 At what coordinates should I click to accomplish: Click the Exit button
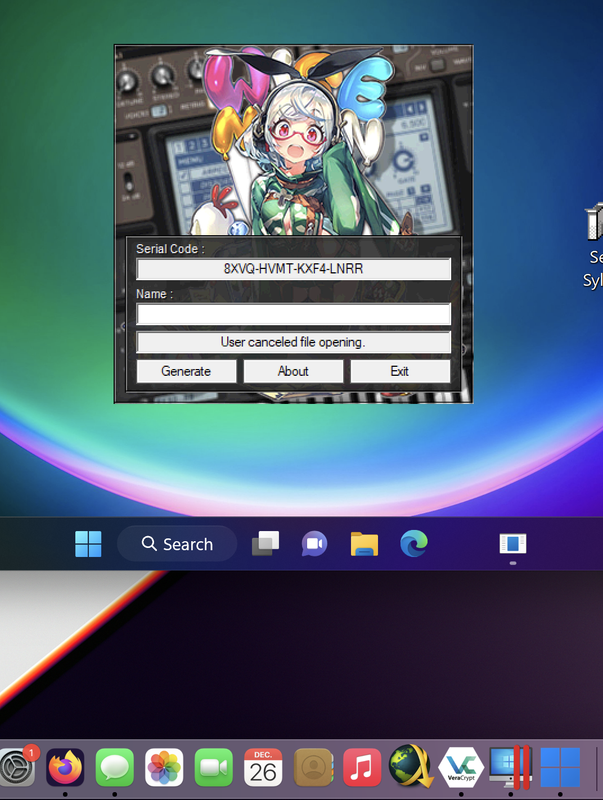coord(400,371)
